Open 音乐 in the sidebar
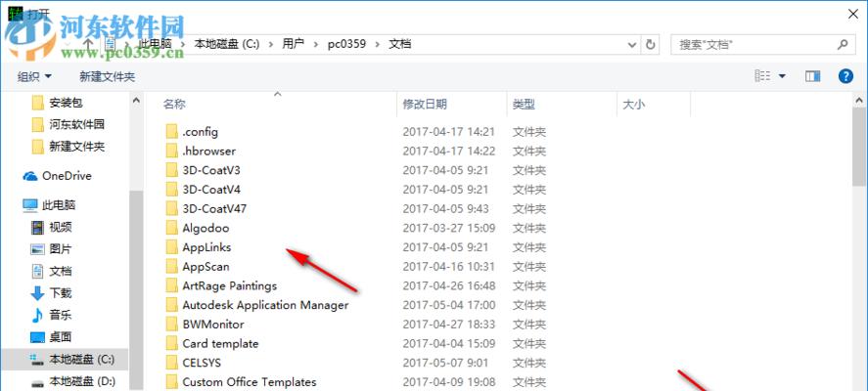 [52, 315]
